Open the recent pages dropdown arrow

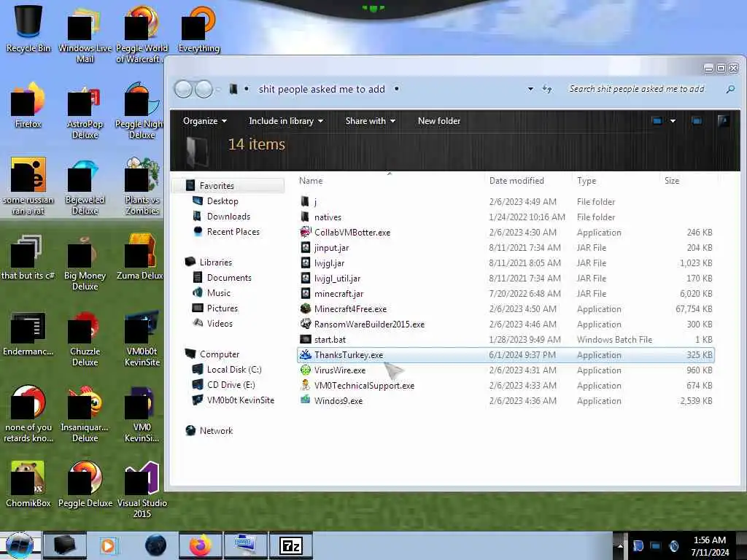218,90
